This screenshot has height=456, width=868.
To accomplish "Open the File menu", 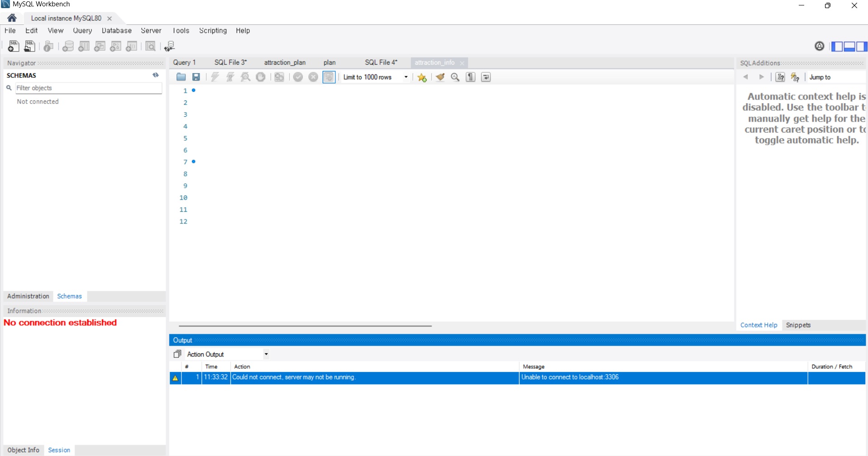I will point(10,31).
